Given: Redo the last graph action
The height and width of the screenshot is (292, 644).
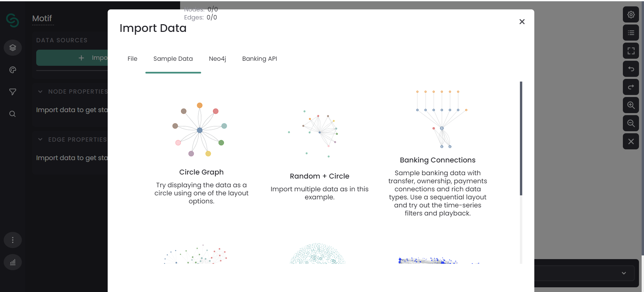Looking at the screenshot, I should 631,87.
